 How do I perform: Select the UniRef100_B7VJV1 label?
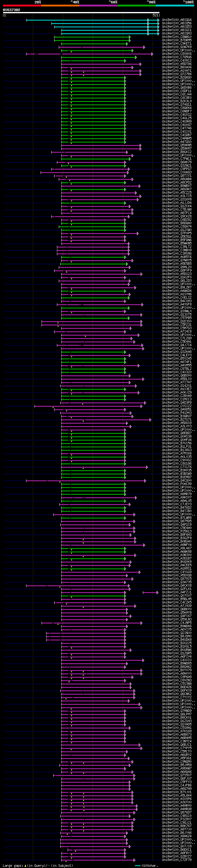pos(177,792)
